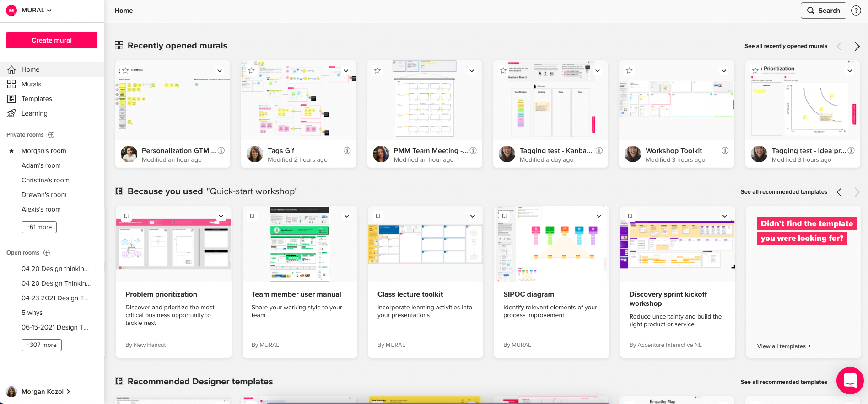Expand options for Class lecture toolkit template
The width and height of the screenshot is (868, 404).
(473, 216)
